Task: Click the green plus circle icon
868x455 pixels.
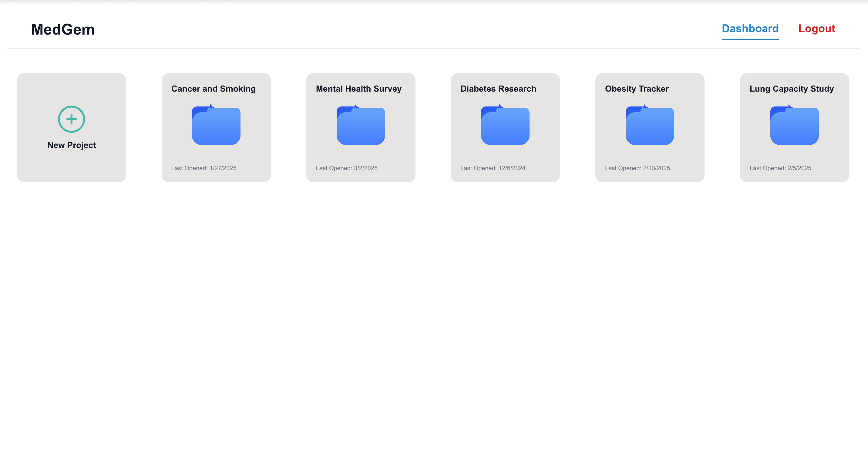Action: (72, 119)
